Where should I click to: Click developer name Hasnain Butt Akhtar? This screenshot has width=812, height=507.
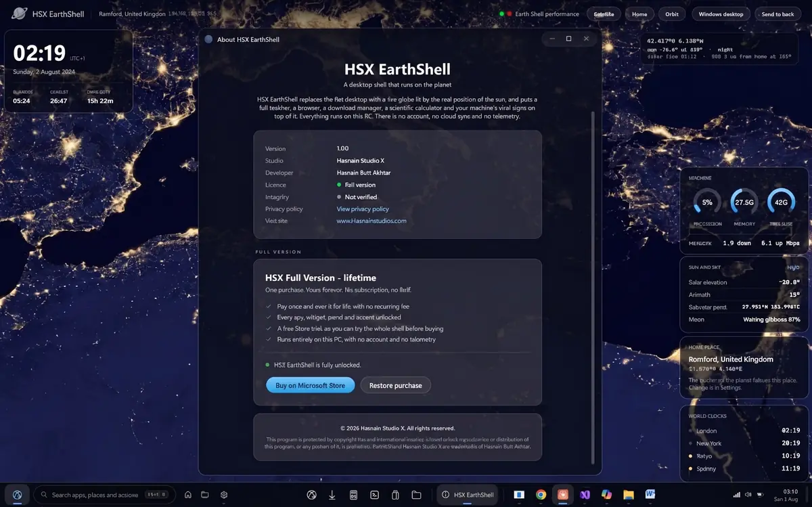[x=363, y=173]
